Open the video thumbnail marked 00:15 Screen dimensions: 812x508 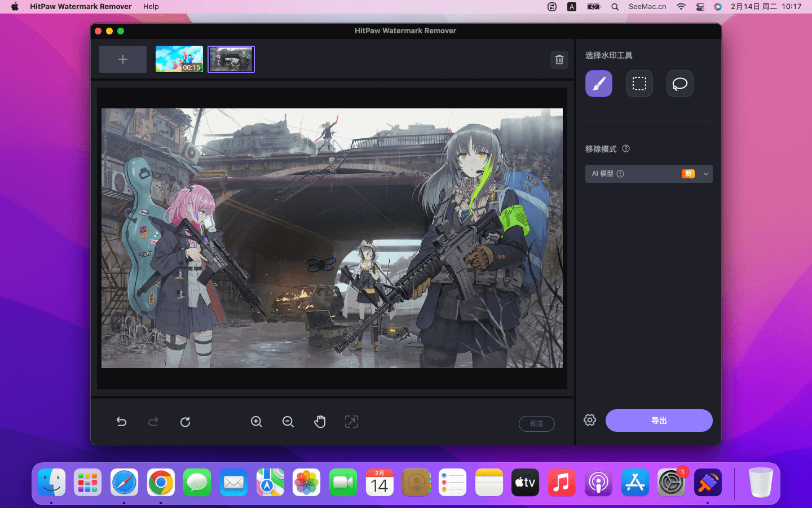click(x=179, y=59)
